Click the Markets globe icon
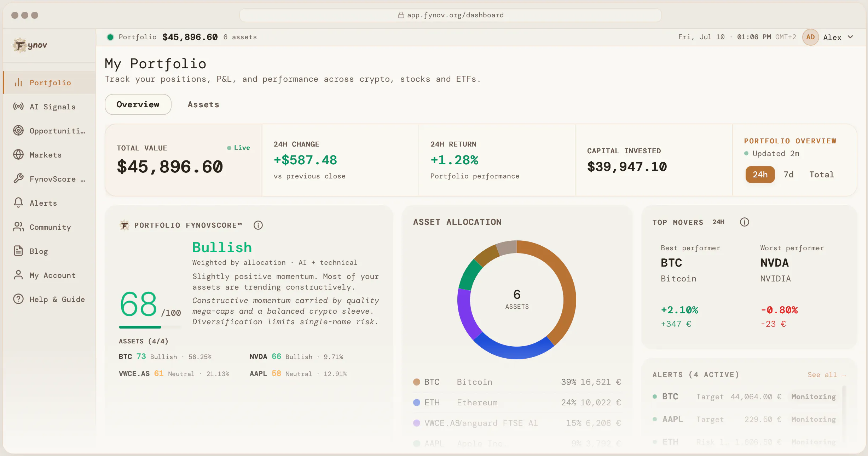Screen dimensions: 868x456 18,155
